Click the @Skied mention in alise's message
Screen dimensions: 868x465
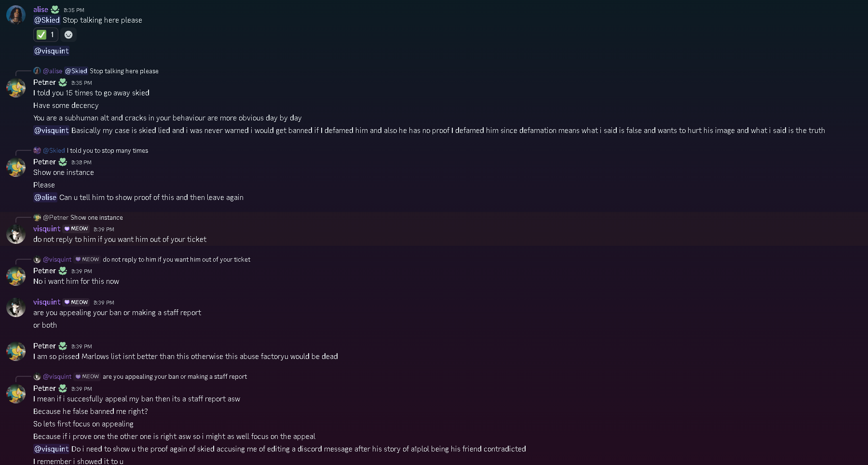pos(47,20)
